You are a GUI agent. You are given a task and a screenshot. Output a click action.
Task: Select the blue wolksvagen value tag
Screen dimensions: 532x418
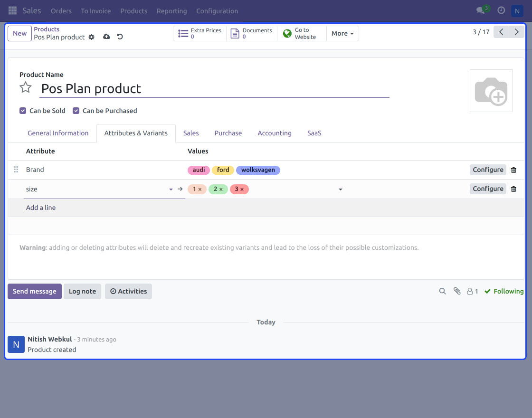pyautogui.click(x=258, y=170)
